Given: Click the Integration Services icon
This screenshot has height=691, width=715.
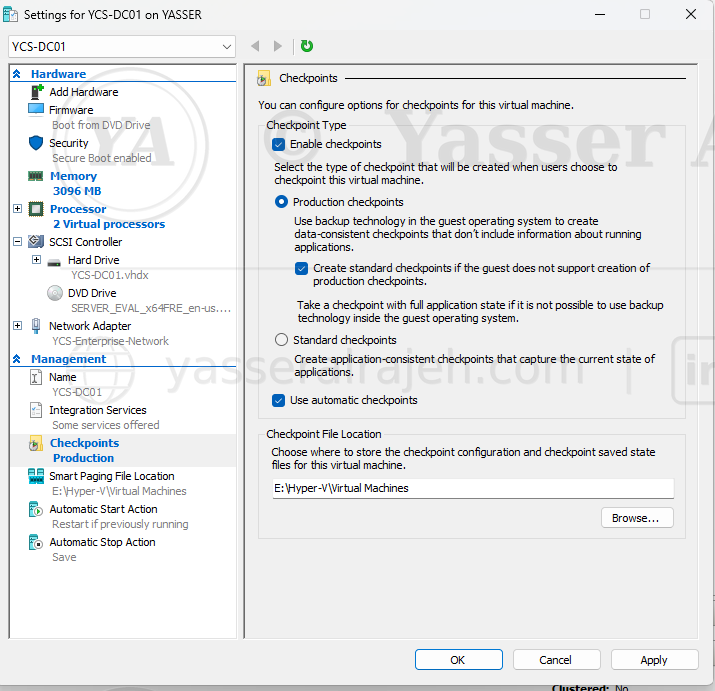Looking at the screenshot, I should point(36,410).
